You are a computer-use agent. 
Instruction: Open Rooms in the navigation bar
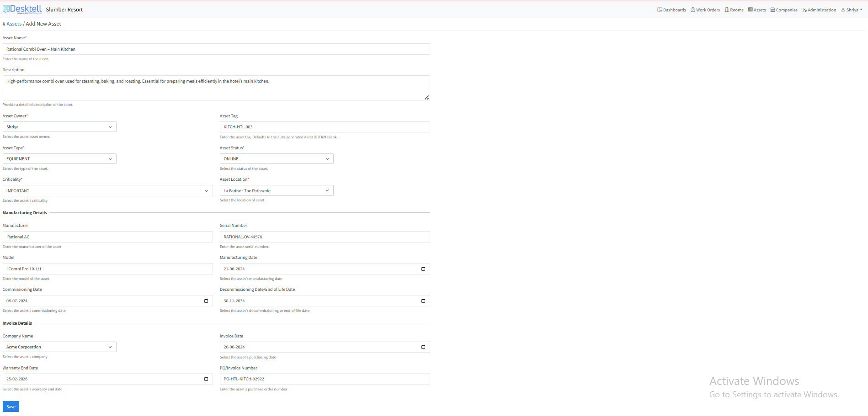click(734, 10)
